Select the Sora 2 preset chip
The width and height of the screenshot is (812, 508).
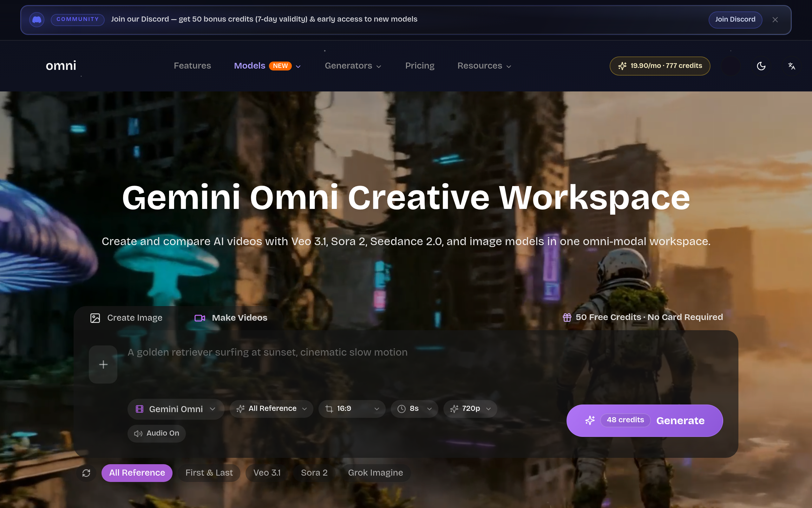pos(314,473)
